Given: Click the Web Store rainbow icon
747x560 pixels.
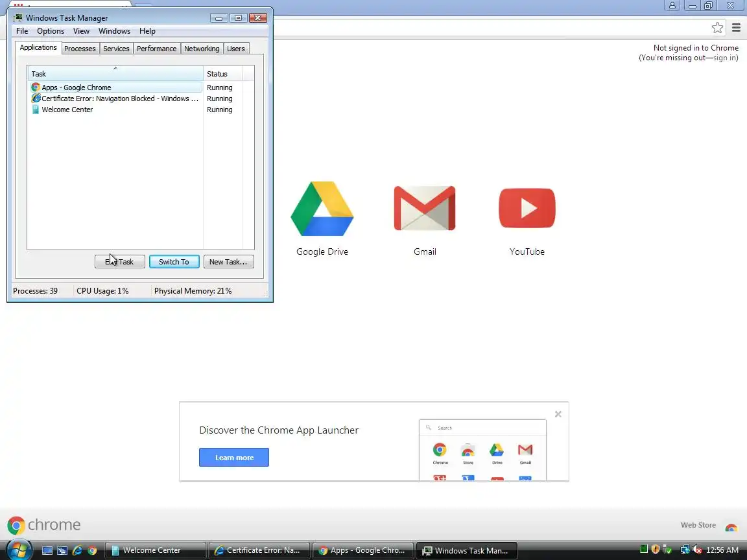Looking at the screenshot, I should pos(731,527).
